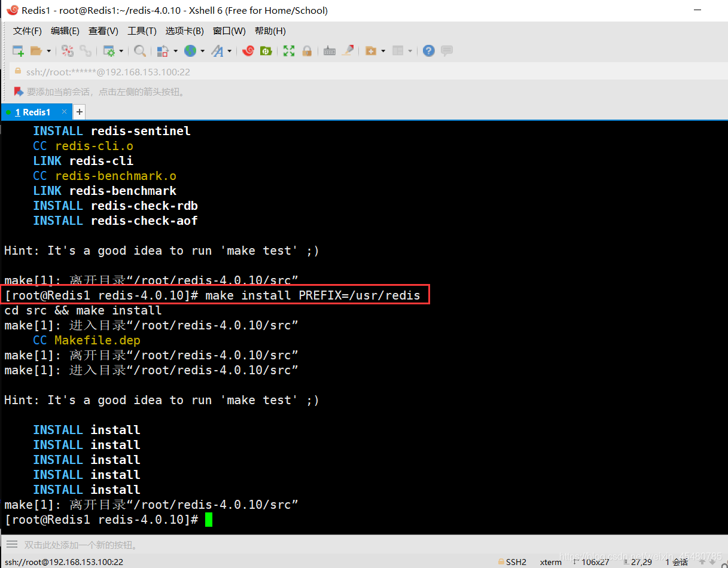Click status bar down arrow icon
Screen dimensions: 728x568
pos(713,562)
